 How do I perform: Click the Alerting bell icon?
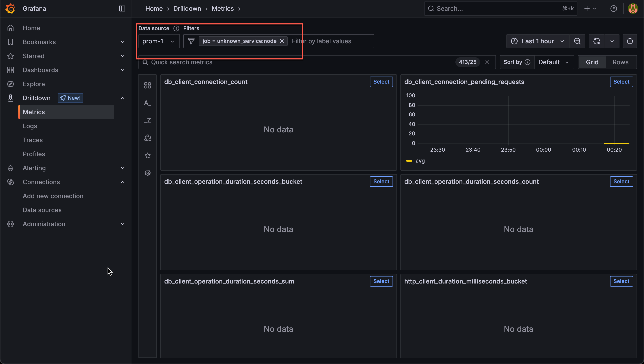pos(10,168)
